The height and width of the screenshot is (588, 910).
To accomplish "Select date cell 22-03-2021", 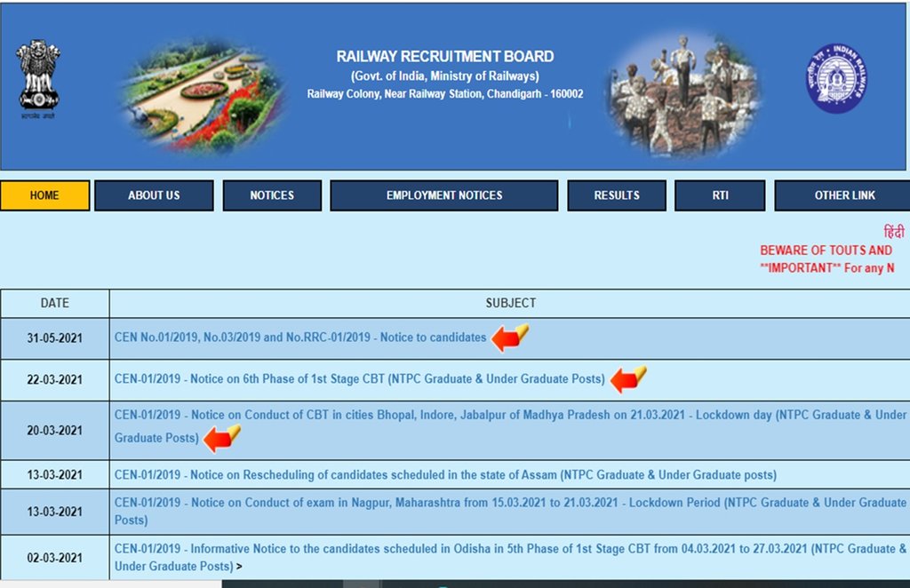I will [x=54, y=380].
